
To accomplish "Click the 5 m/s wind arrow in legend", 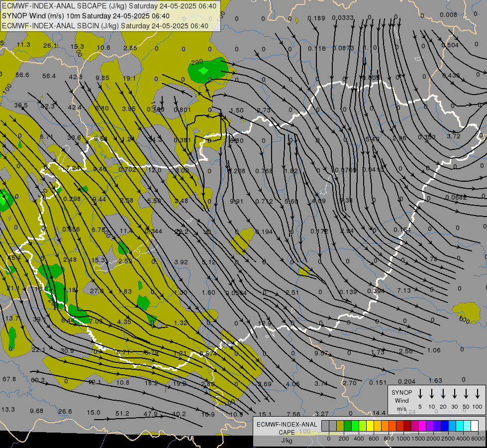I will [x=420, y=394].
